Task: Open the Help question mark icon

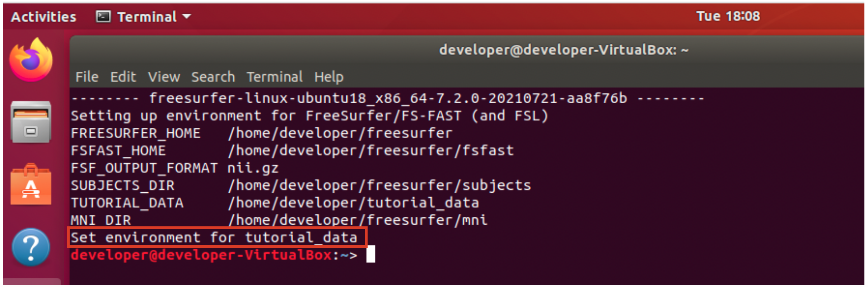Action: 31,247
